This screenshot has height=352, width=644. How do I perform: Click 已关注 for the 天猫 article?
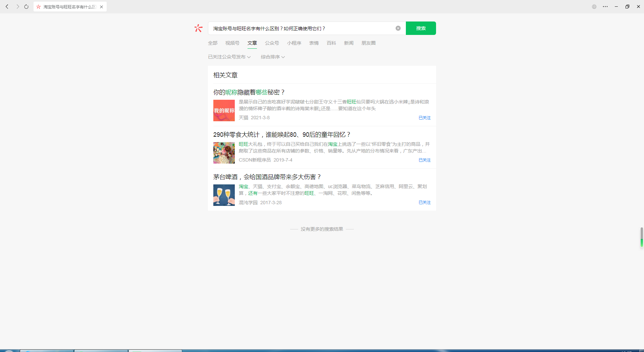point(425,118)
